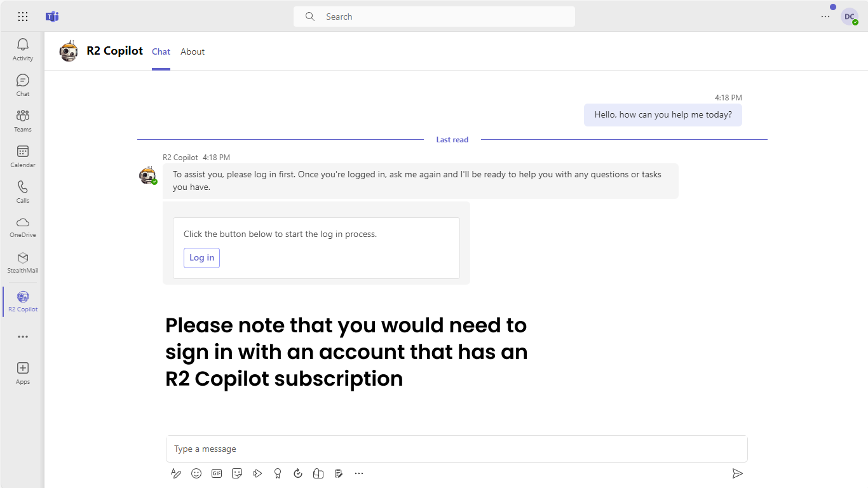Show more compose options ellipsis
The width and height of the screenshot is (868, 488).
click(359, 473)
